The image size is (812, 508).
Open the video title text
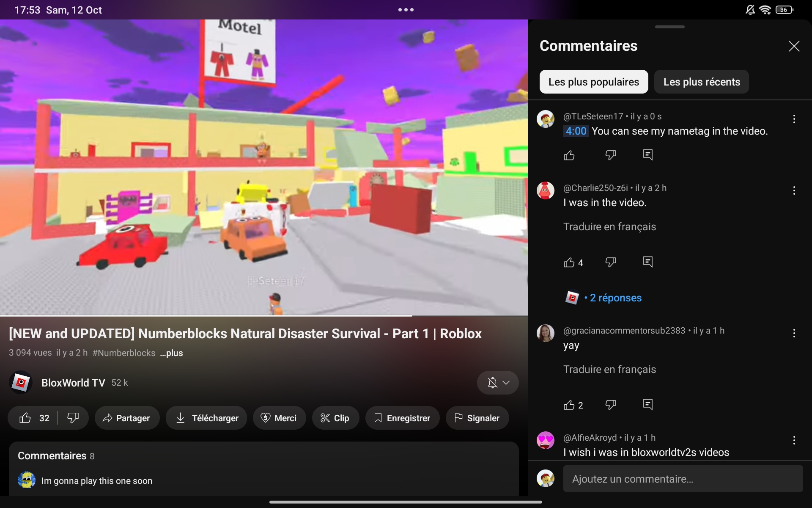pos(245,334)
